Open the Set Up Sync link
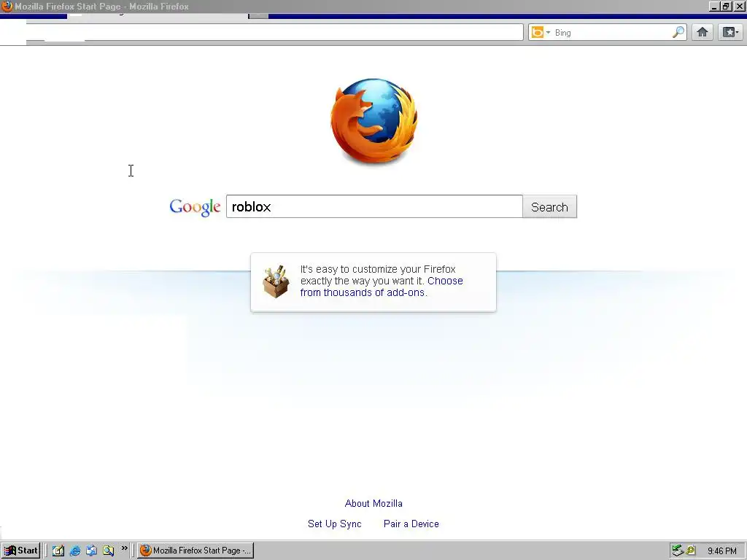 pyautogui.click(x=334, y=524)
